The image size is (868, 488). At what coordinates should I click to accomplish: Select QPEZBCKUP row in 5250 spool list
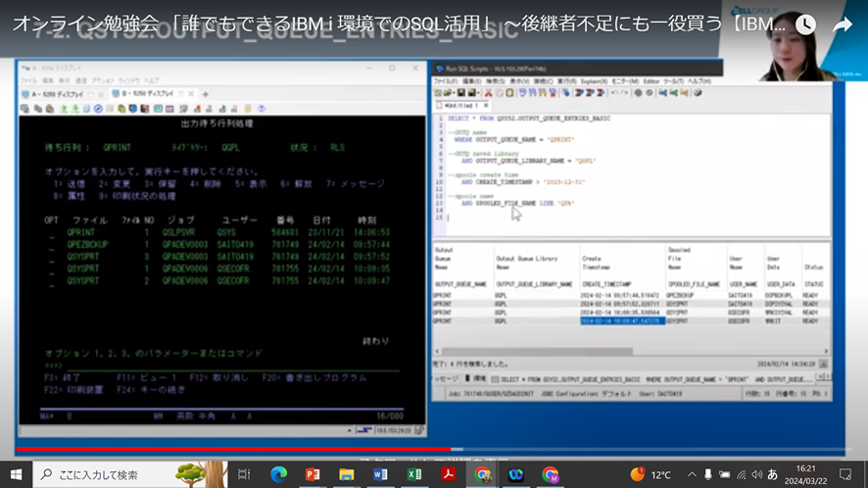(220, 244)
